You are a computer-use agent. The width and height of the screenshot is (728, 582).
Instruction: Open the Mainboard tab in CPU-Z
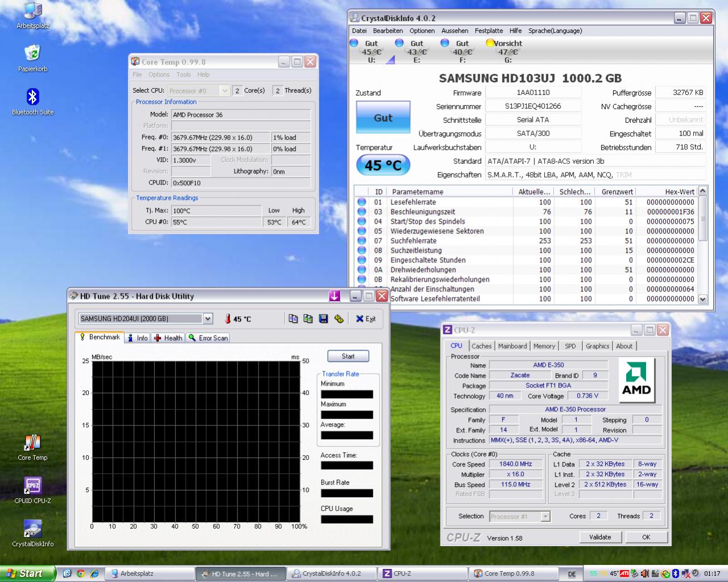(512, 346)
